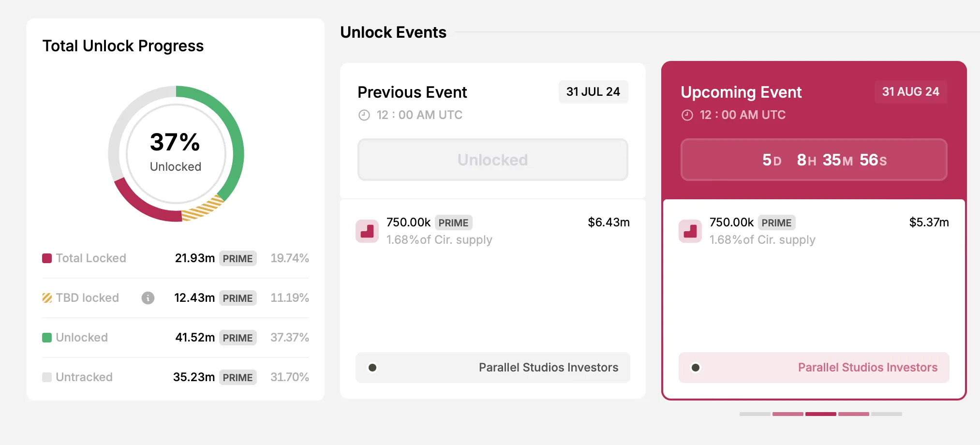Select Parallel Studios Investors in Upcoming Event
Viewport: 980px width, 445px height.
pyautogui.click(x=867, y=368)
